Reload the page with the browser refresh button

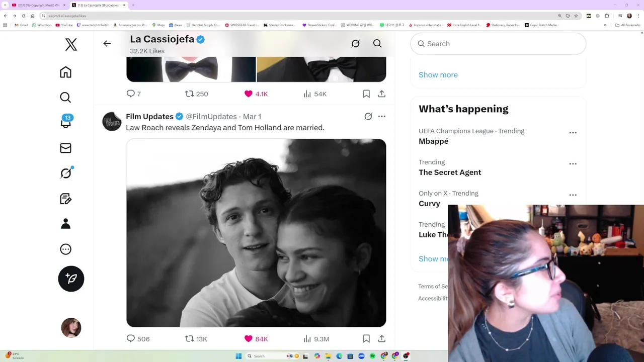point(23,16)
